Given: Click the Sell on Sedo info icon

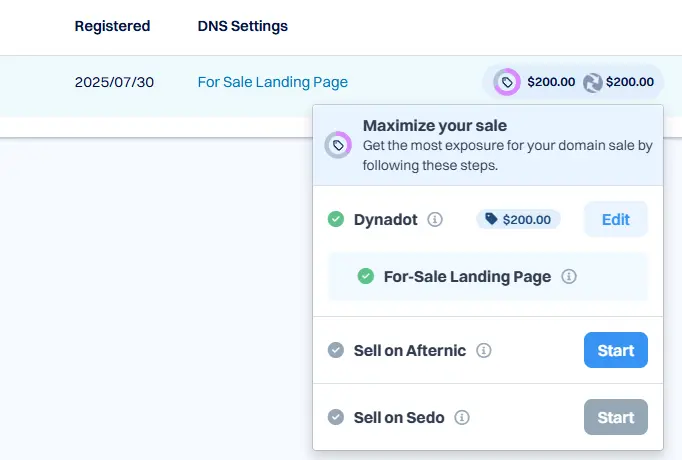Looking at the screenshot, I should [x=462, y=417].
